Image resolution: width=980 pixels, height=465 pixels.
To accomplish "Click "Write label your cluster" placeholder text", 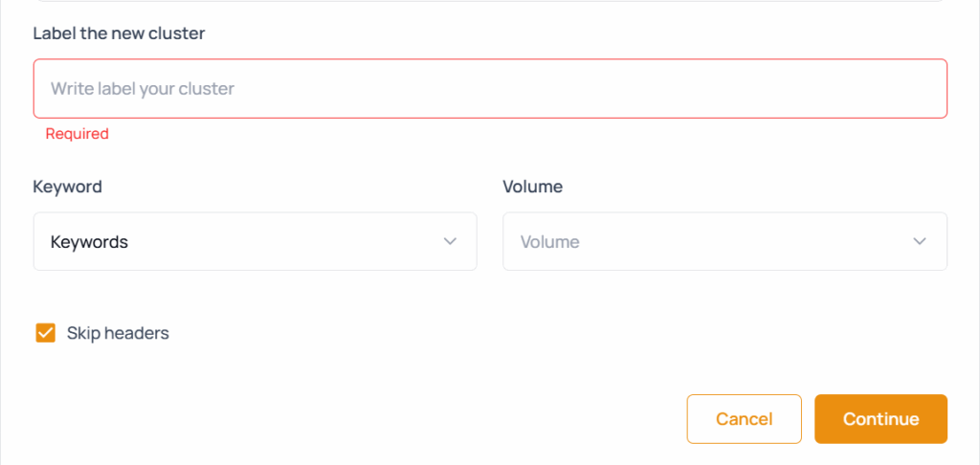I will click(x=143, y=89).
